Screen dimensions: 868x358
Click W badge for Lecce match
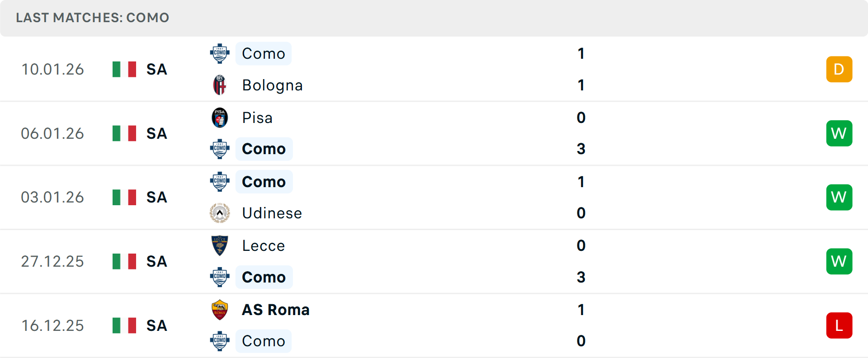(839, 261)
